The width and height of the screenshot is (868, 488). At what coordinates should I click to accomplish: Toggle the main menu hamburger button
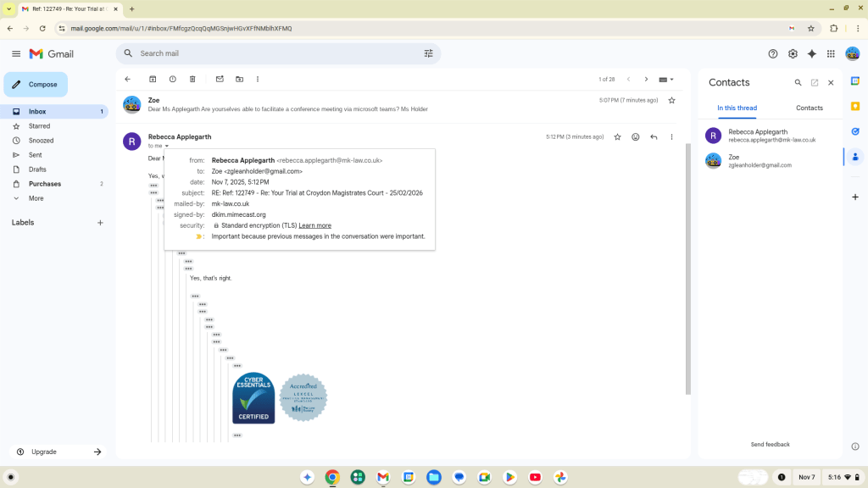(x=16, y=53)
